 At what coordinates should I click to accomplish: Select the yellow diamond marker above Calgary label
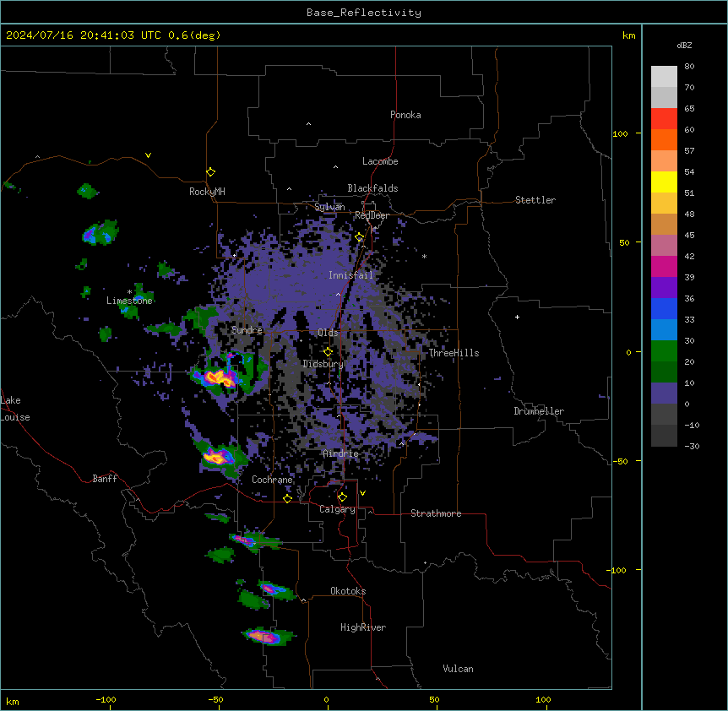click(x=342, y=497)
